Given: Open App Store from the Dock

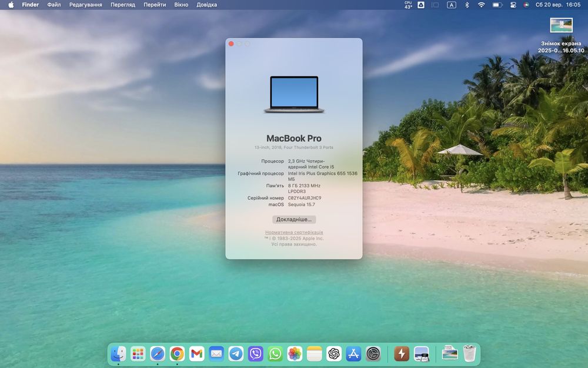Looking at the screenshot, I should point(353,354).
